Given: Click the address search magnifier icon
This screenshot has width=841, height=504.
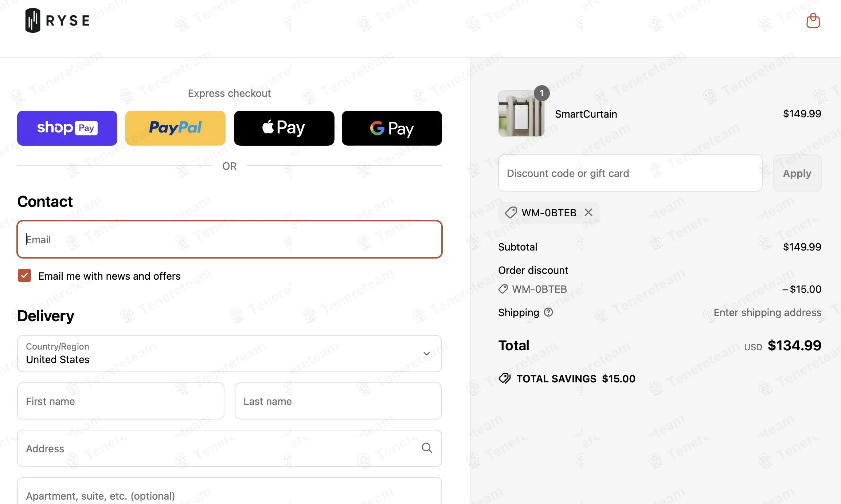Looking at the screenshot, I should 427,448.
